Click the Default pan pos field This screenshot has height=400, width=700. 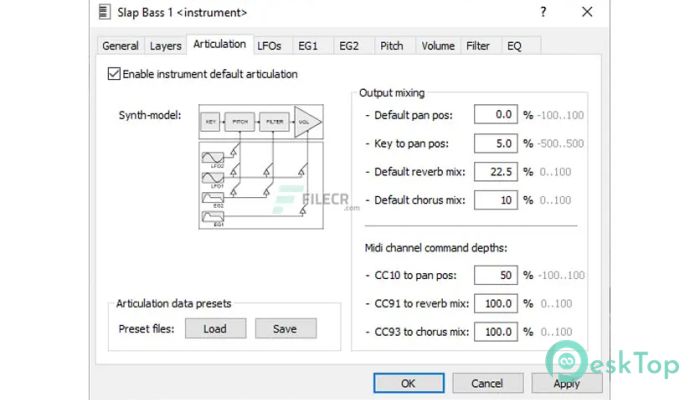[496, 115]
